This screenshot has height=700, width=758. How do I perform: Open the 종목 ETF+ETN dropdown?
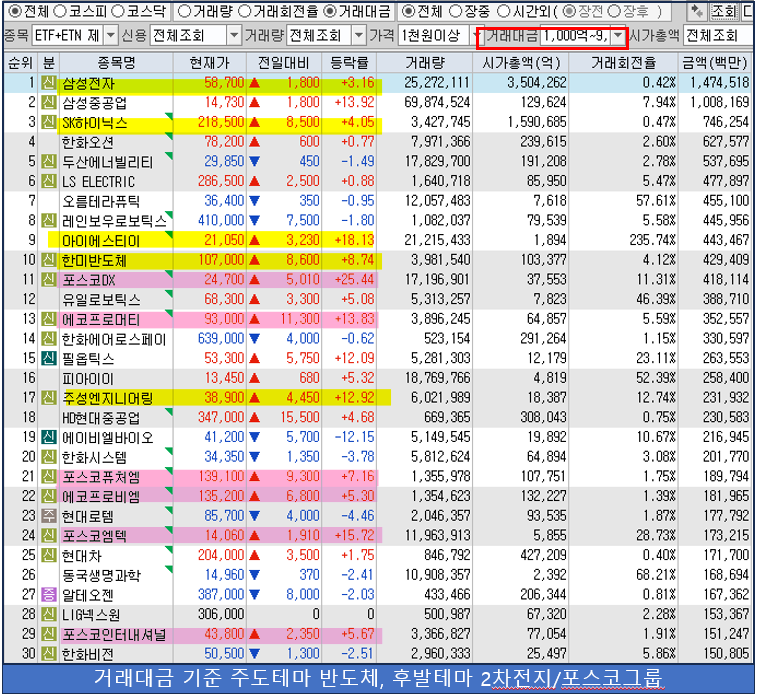[x=111, y=35]
